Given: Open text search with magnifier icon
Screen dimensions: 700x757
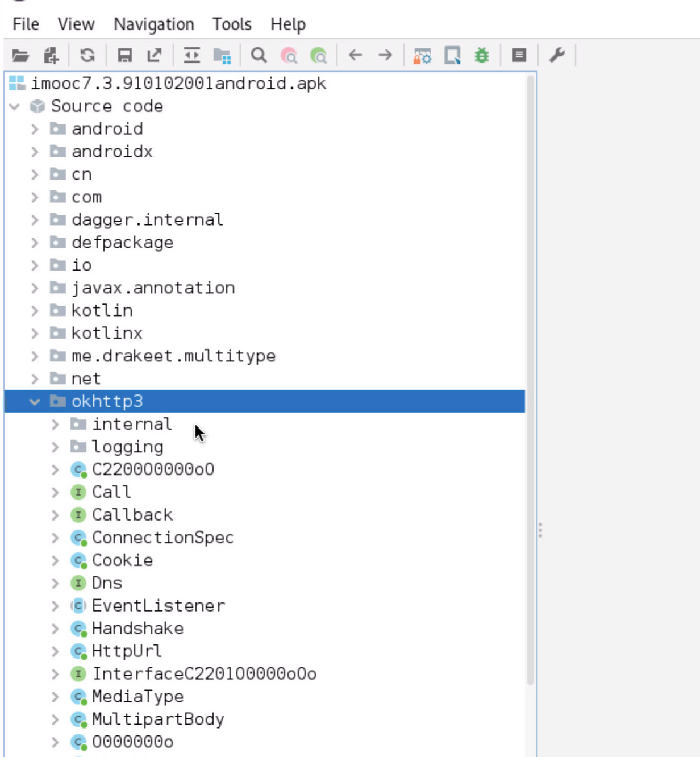Looking at the screenshot, I should 259,55.
